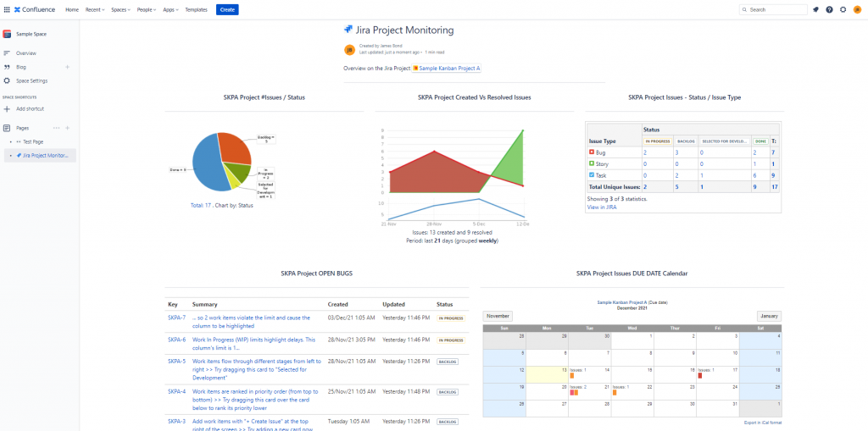868x431 pixels.
Task: Click Export in iCal format link
Action: pyautogui.click(x=763, y=423)
